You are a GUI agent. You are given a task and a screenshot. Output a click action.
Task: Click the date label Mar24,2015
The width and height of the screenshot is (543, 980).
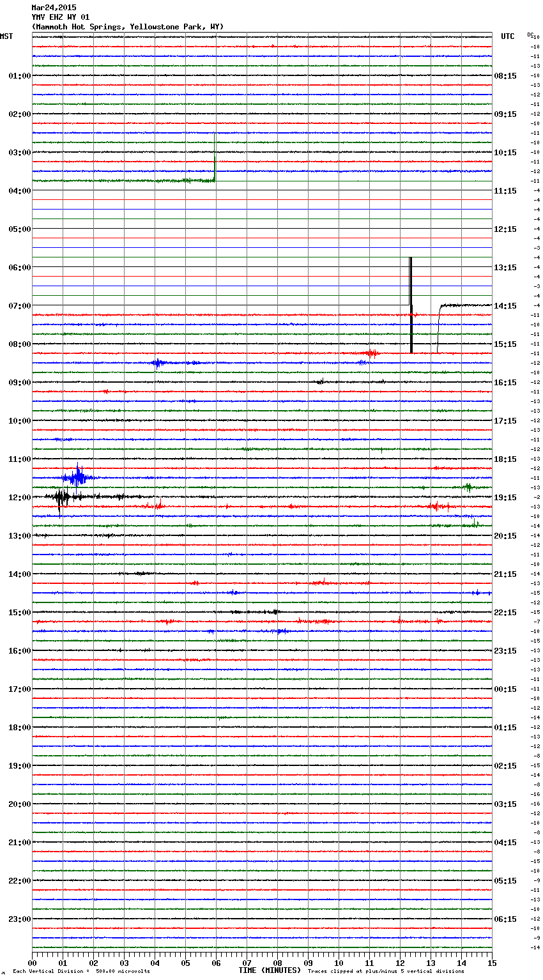[54, 8]
